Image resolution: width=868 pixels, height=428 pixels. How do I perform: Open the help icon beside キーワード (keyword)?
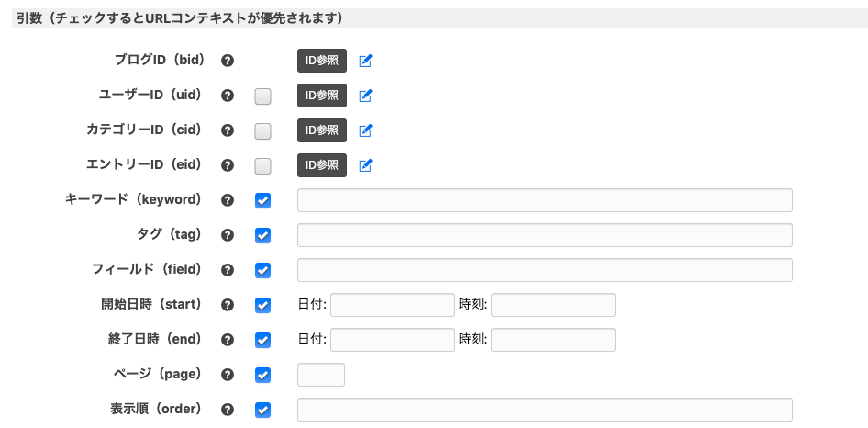(x=228, y=200)
